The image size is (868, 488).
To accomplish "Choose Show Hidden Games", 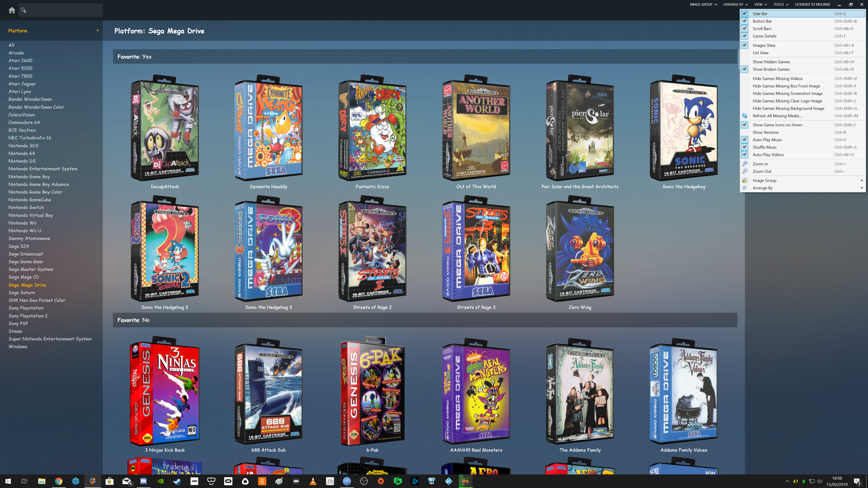I will 803,62.
